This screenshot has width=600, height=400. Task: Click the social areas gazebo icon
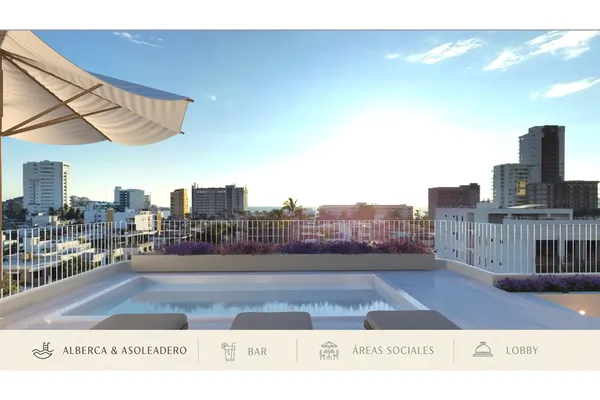(x=329, y=351)
